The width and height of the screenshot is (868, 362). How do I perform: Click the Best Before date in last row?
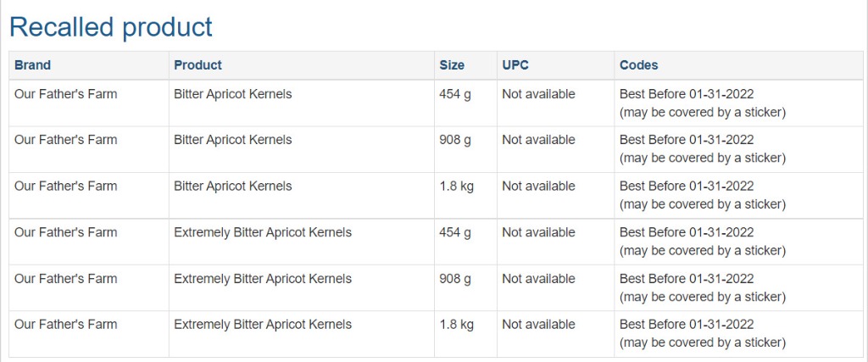[687, 325]
